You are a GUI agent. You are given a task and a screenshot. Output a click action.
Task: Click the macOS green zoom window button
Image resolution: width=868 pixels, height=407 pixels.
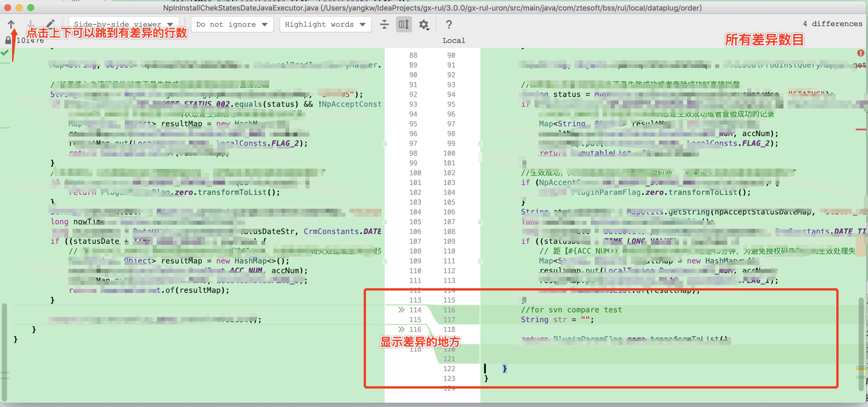click(x=31, y=8)
